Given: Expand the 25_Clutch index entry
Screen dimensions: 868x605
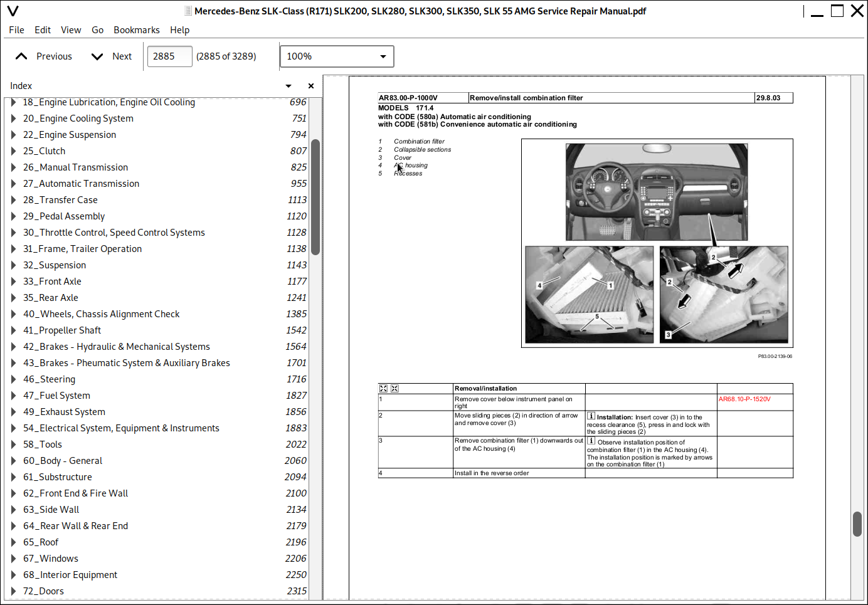Looking at the screenshot, I should 13,151.
